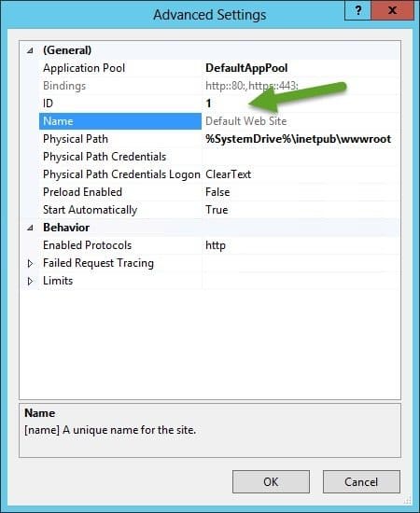This screenshot has width=420, height=513.
Task: Close the Advanced Settings dialog
Action: [392, 10]
